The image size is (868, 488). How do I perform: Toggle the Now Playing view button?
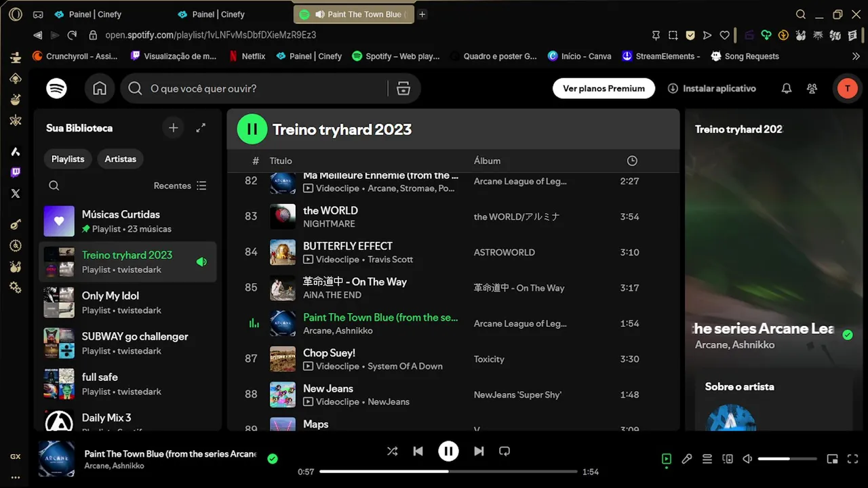(x=666, y=460)
